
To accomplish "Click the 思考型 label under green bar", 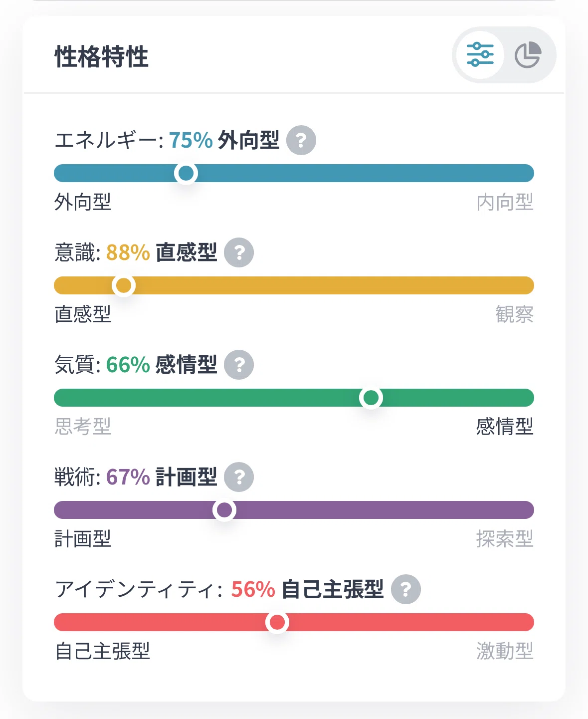I will (x=83, y=427).
